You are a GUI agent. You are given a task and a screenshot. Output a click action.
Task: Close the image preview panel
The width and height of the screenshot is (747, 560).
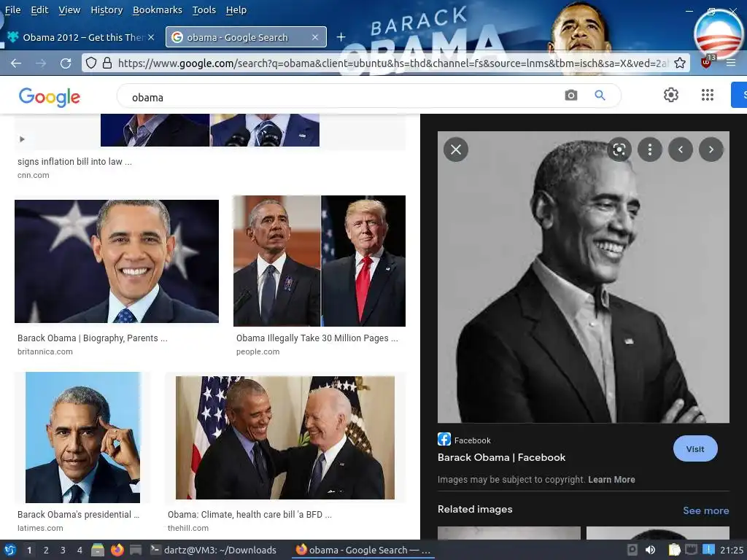(x=456, y=149)
